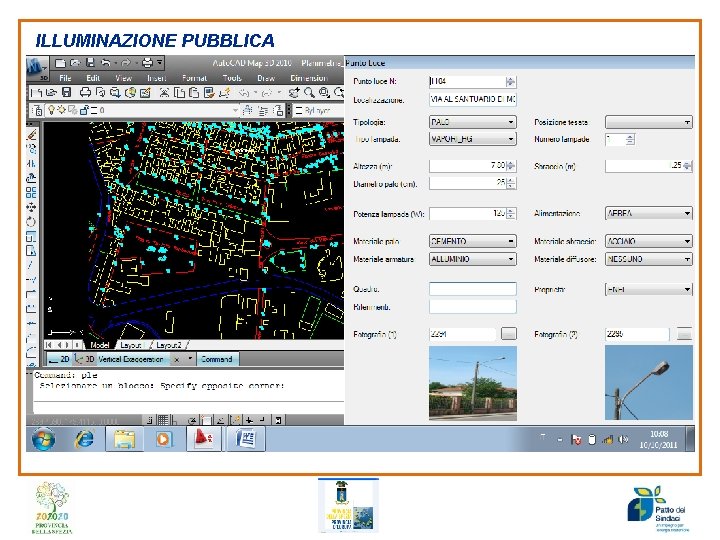Switch to the Model tab
Screen dimensions: 720x540
click(x=99, y=345)
